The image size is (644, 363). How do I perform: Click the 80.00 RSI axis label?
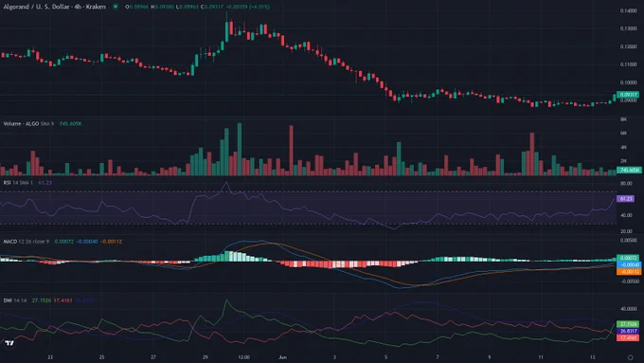626,183
